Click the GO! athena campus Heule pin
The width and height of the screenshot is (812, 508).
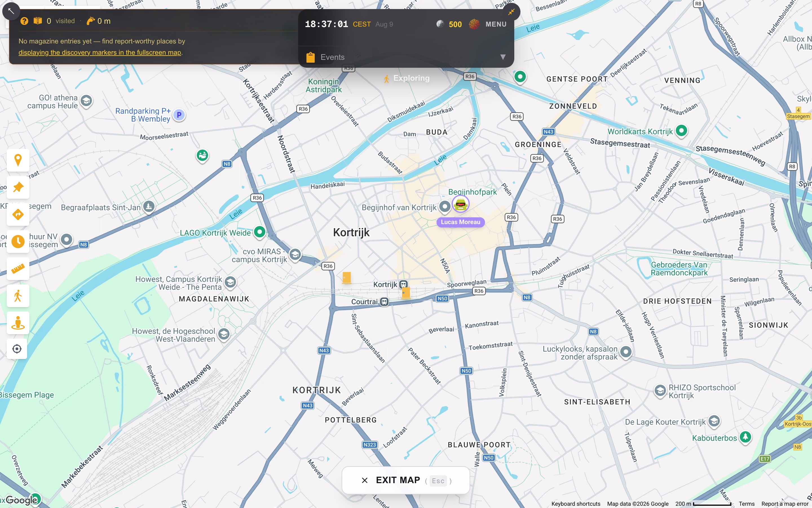87,101
